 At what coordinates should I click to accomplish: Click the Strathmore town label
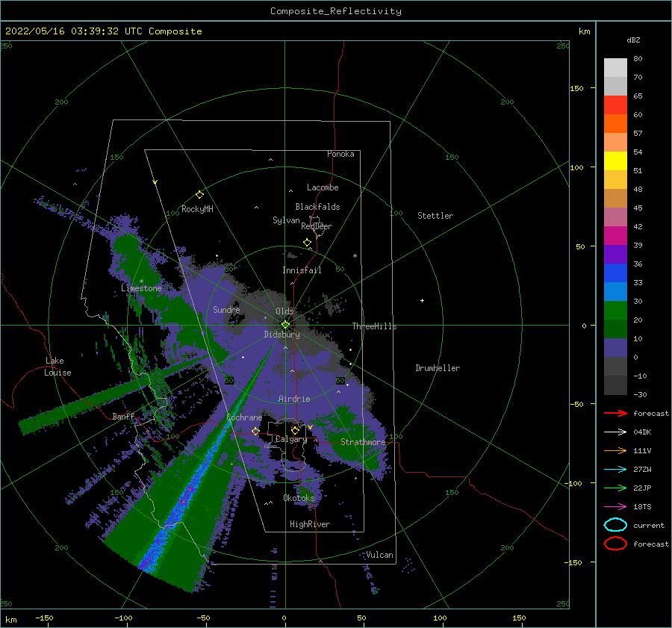pyautogui.click(x=363, y=442)
